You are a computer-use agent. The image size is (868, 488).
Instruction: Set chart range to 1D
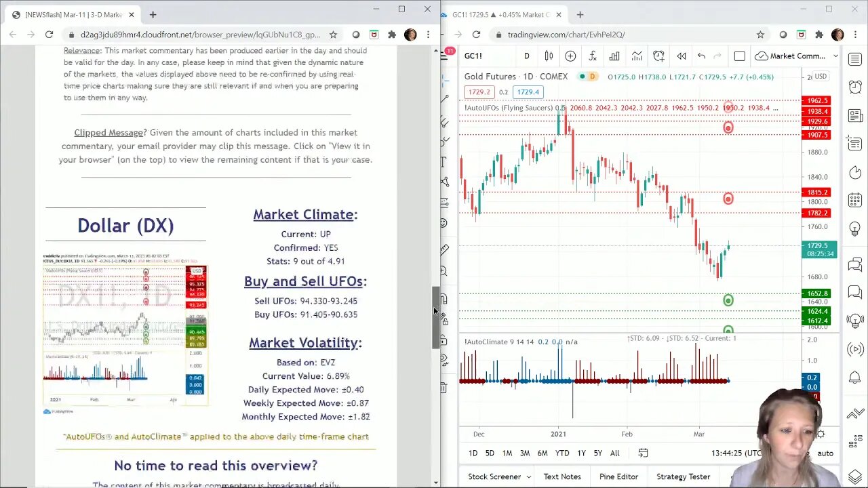[473, 453]
